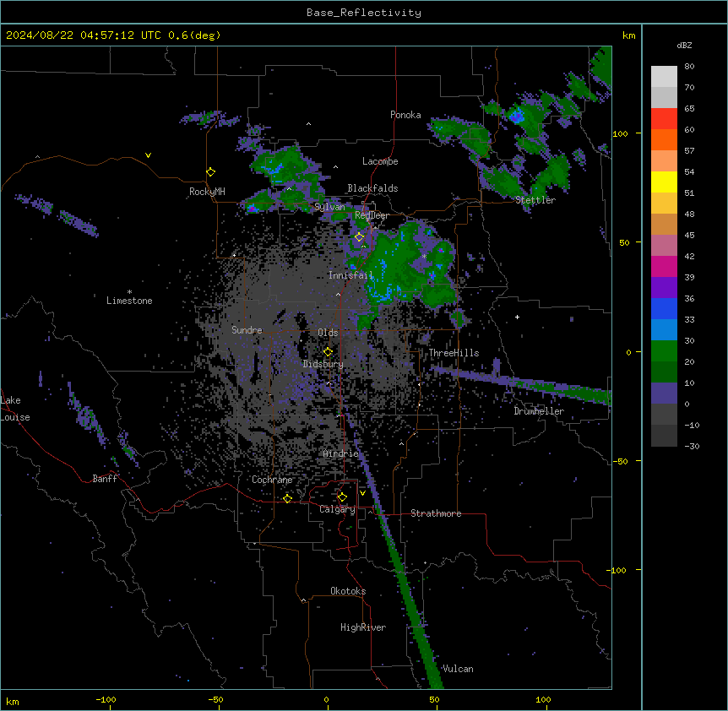Click the yellow diamond marker above RockyMH
Viewport: 728px width, 711px height.
(x=211, y=172)
